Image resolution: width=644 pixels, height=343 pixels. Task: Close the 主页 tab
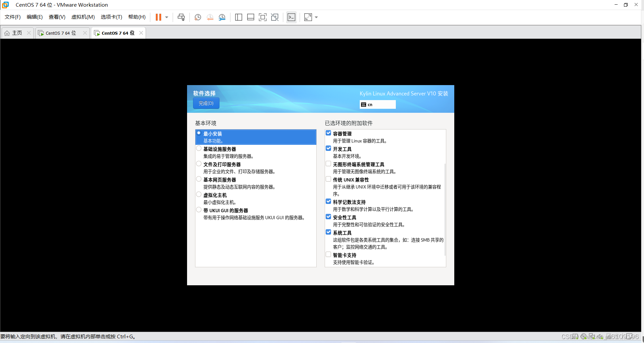[x=29, y=33]
